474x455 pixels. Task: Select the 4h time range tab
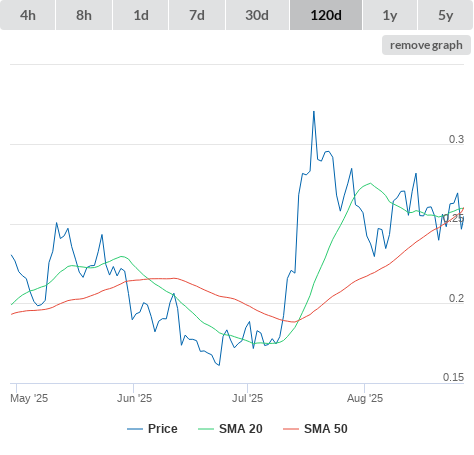(28, 15)
